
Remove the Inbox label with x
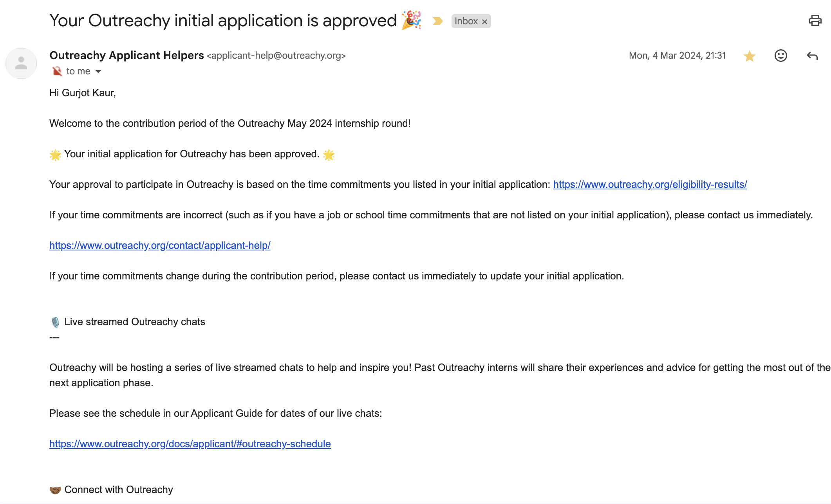(x=484, y=22)
